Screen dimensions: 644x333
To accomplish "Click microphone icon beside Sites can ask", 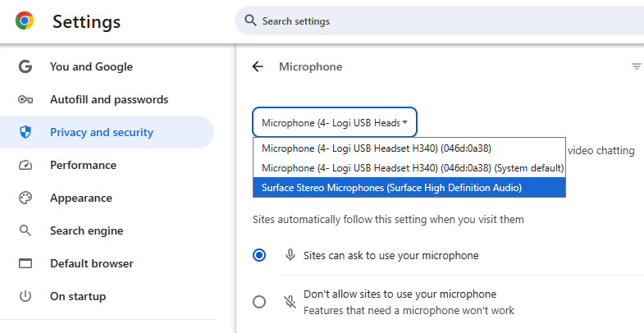I will coord(290,255).
